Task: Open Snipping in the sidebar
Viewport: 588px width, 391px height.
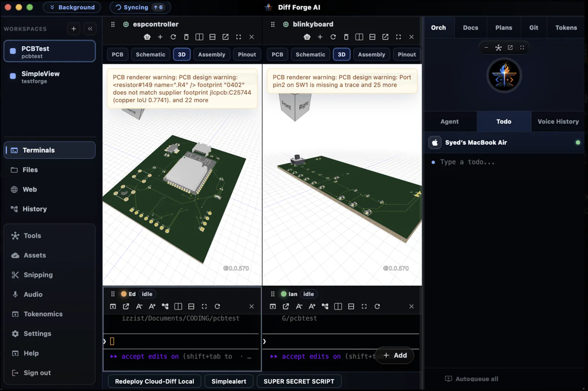Action: (x=50, y=275)
